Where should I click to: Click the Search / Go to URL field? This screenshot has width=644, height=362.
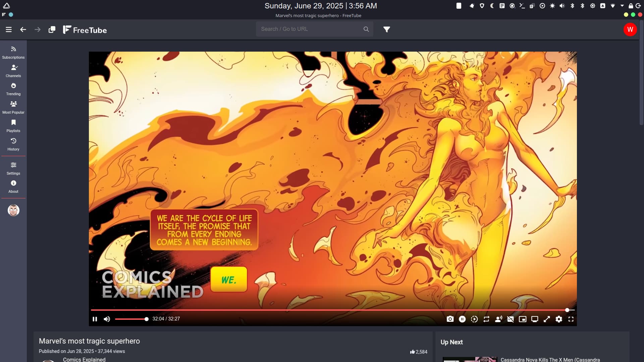[310, 29]
